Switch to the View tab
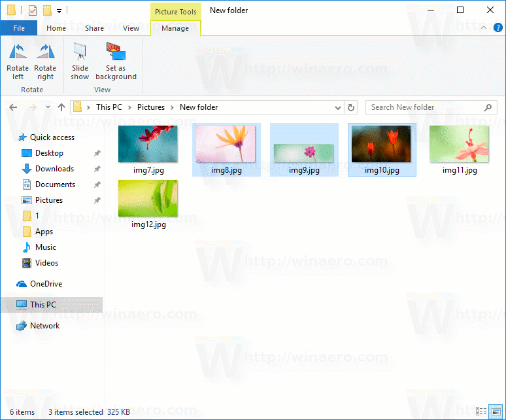 coord(131,28)
